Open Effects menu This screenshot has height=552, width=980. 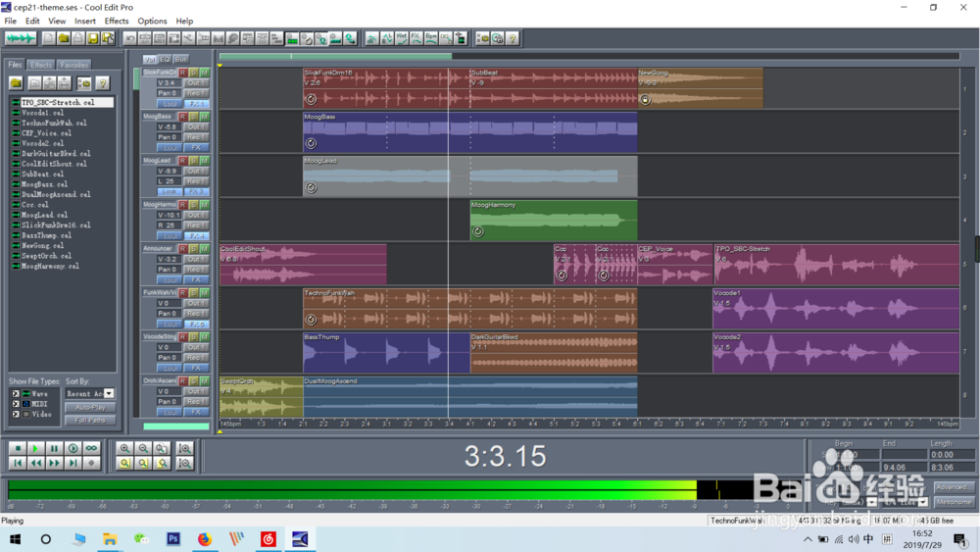117,22
